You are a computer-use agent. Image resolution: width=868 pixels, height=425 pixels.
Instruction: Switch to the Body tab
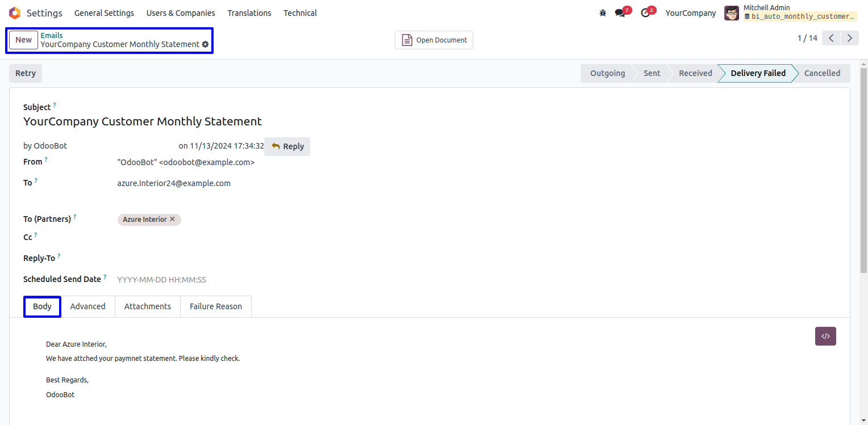pyautogui.click(x=43, y=306)
